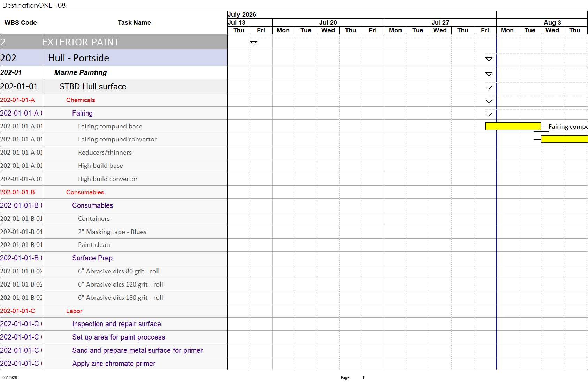588x382 pixels.
Task: Select Sand and prepare metal surface task
Action: pos(137,350)
